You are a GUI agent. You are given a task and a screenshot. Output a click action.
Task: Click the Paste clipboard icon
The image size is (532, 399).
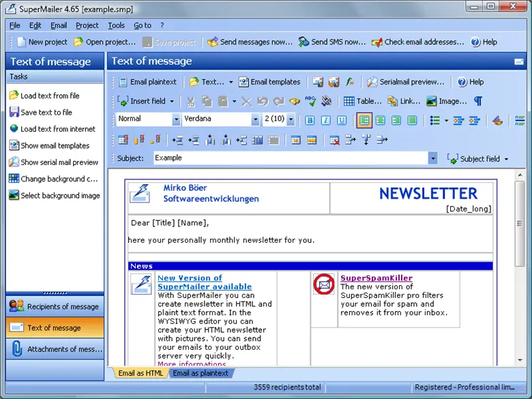(x=223, y=101)
